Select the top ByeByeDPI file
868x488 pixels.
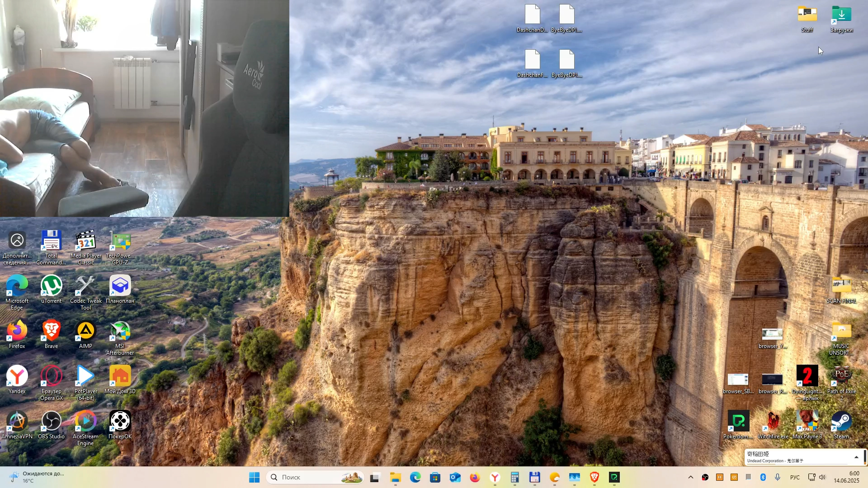(566, 19)
